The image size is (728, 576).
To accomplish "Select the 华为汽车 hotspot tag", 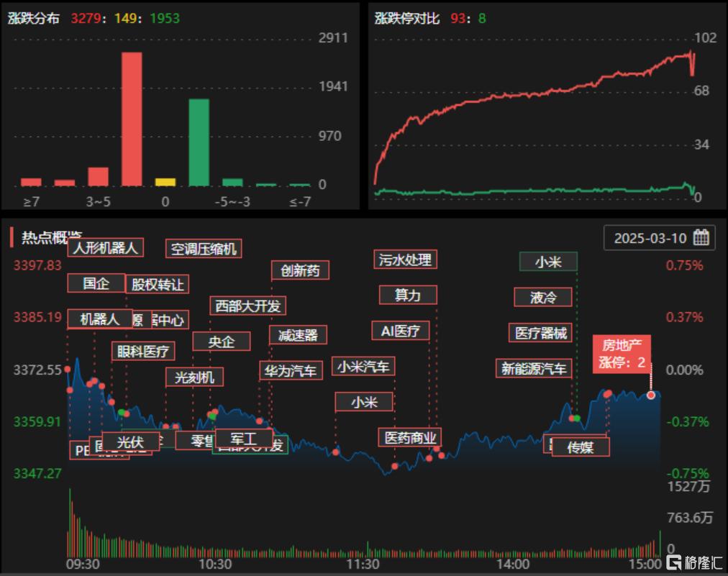I will tap(291, 370).
